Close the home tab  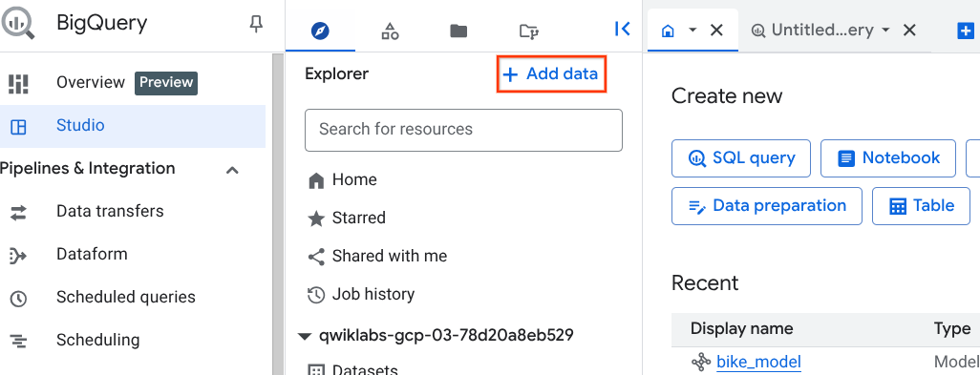click(717, 30)
